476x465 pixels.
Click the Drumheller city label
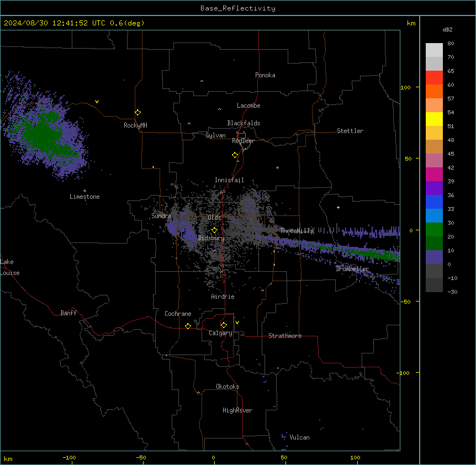coord(352,269)
